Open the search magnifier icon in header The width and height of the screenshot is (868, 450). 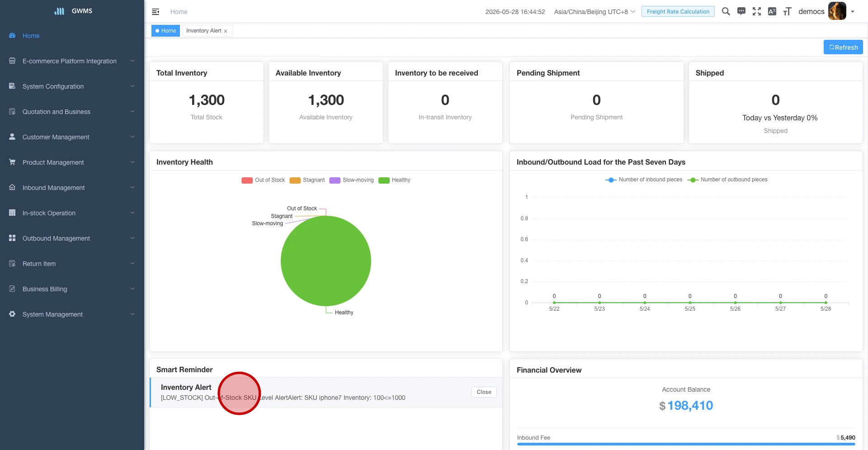pos(726,11)
